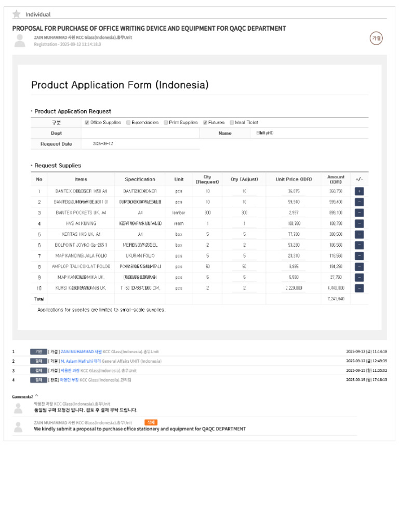Click the round approval stamp icon
This screenshot has height=532, width=399.
pyautogui.click(x=376, y=38)
